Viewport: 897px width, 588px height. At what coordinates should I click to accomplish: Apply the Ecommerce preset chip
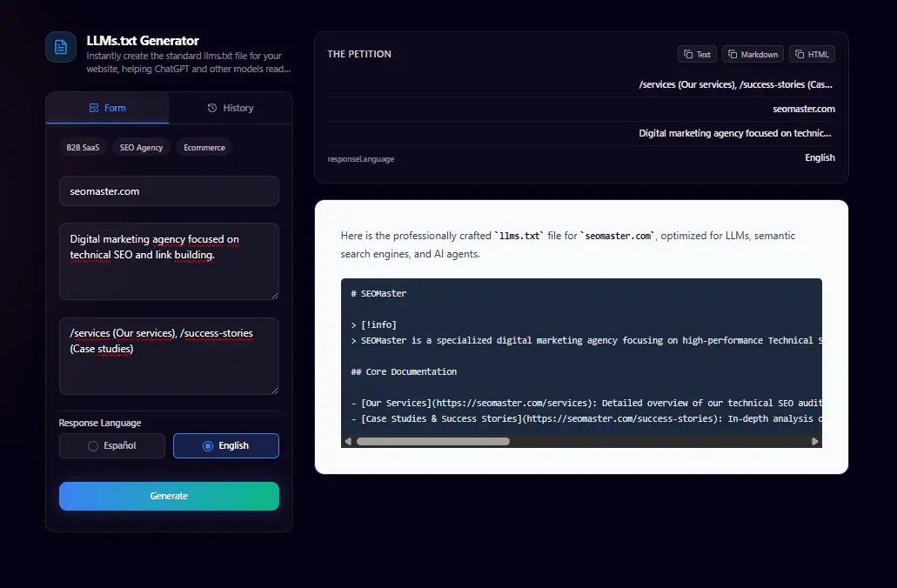tap(204, 148)
